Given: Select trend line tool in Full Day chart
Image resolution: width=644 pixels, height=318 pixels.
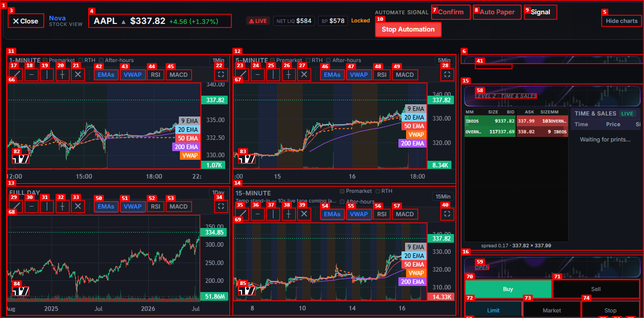Looking at the screenshot, I should [16, 206].
